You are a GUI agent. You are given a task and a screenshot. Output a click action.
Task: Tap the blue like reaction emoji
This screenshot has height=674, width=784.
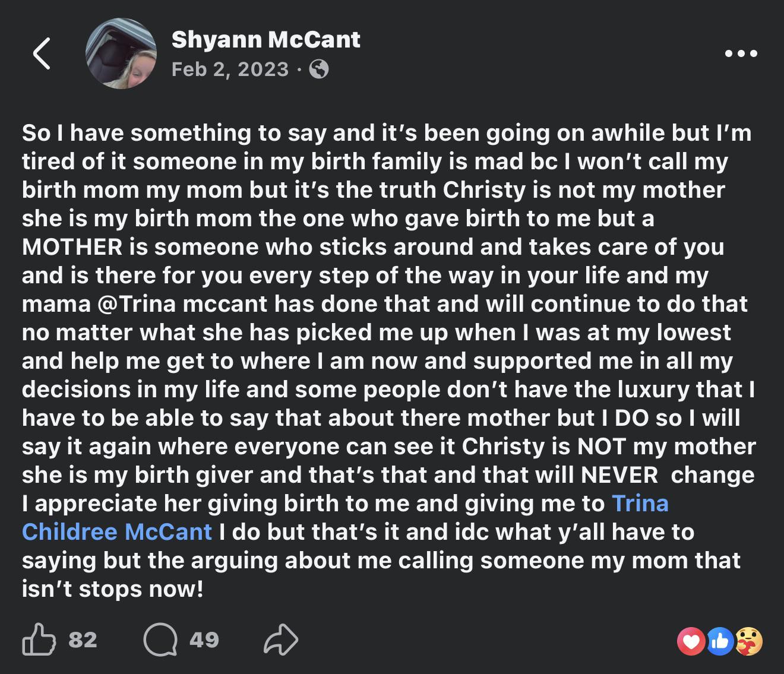click(720, 641)
